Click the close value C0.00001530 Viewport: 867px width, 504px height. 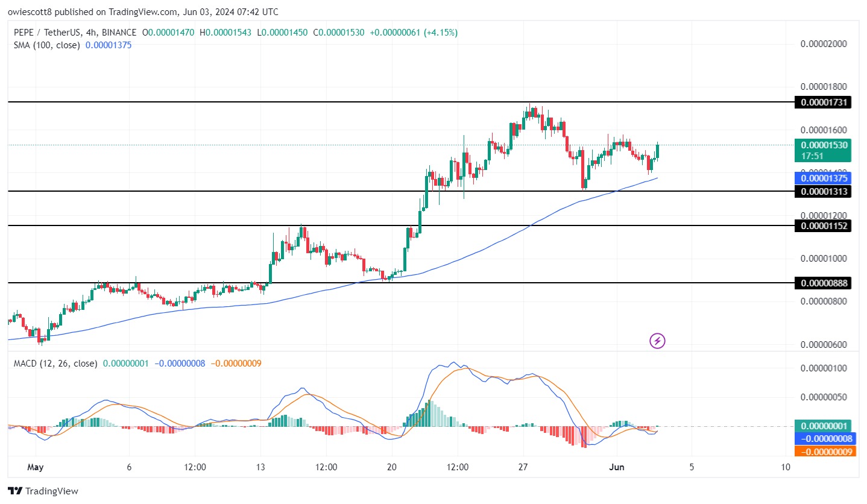click(339, 33)
